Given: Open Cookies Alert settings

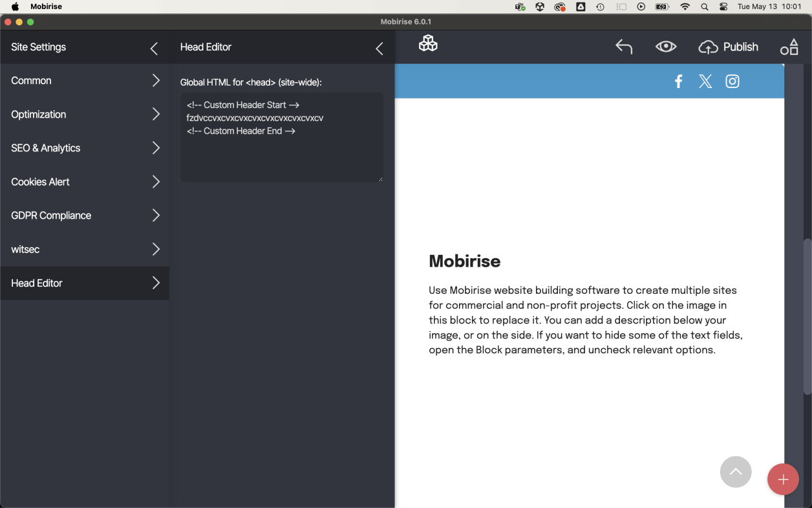Looking at the screenshot, I should pos(85,181).
